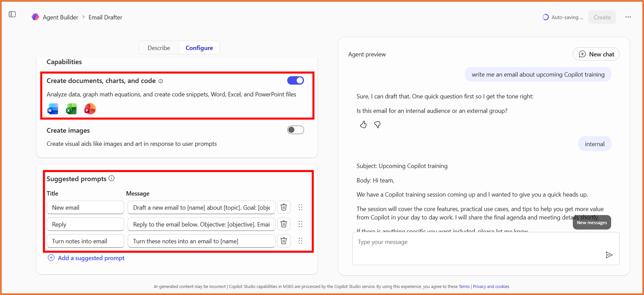Image resolution: width=644 pixels, height=295 pixels.
Task: Edit message Turn these notes into an email
Action: click(202, 241)
